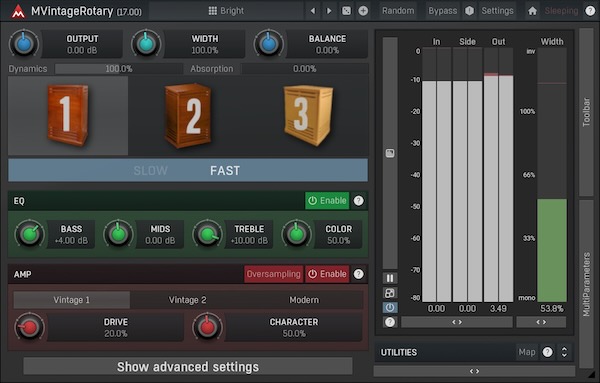Click the Mids knob

(x=118, y=234)
